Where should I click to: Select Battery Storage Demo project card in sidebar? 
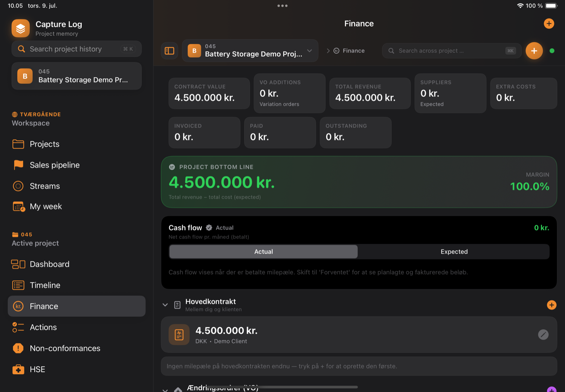(76, 76)
